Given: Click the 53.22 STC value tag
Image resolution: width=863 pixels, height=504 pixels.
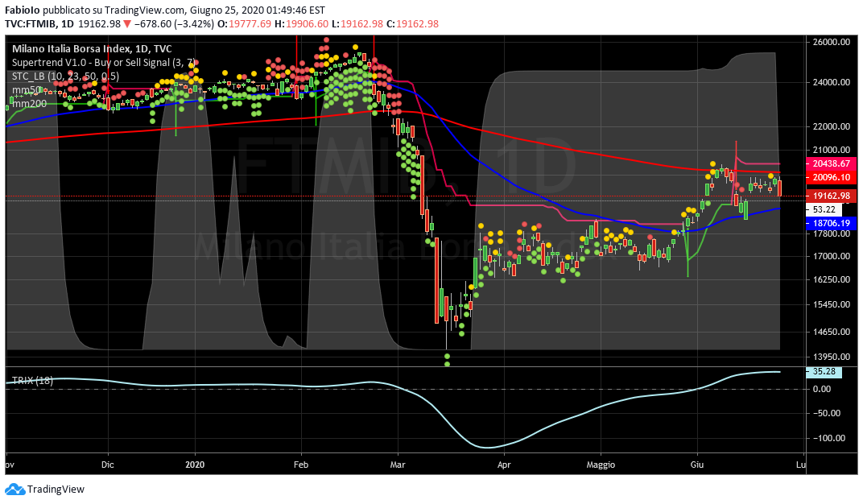Looking at the screenshot, I should (824, 209).
